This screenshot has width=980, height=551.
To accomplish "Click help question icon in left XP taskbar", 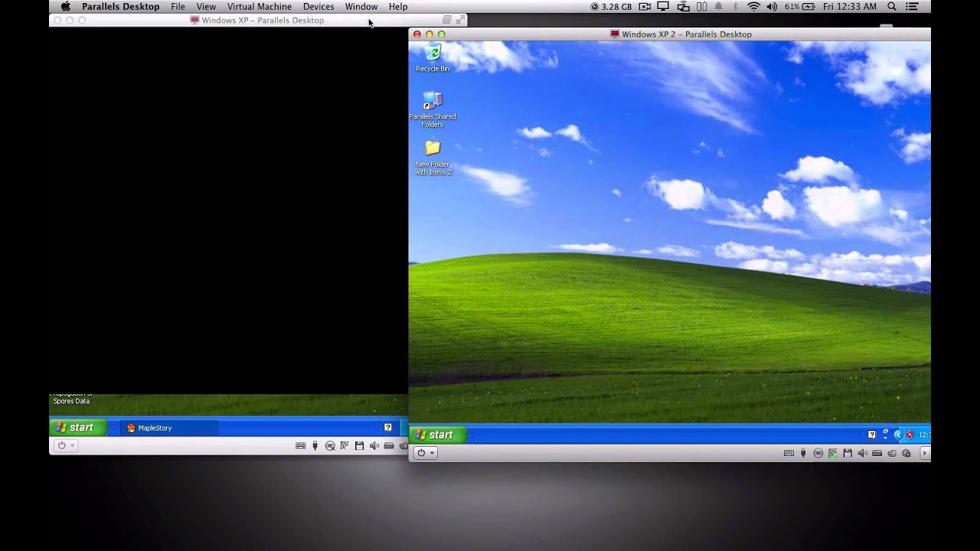I will coord(387,428).
